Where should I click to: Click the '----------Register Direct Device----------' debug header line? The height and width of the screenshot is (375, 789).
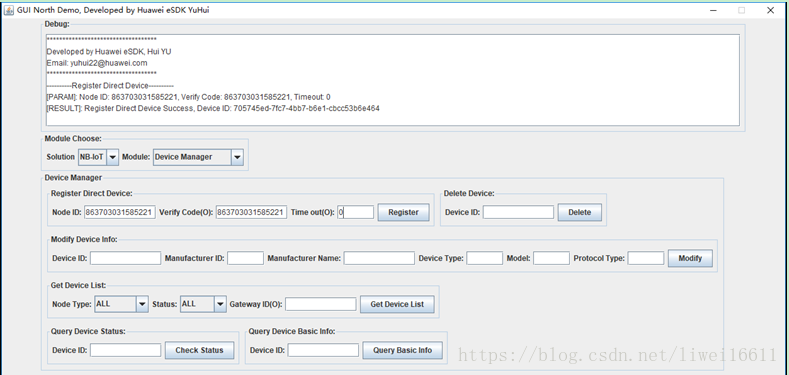(110, 86)
